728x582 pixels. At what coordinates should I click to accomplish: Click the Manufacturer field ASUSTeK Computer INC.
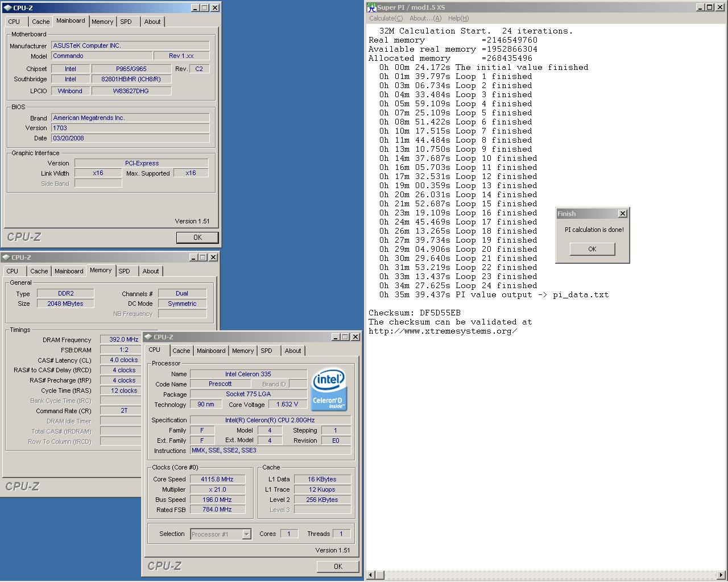[x=130, y=45]
